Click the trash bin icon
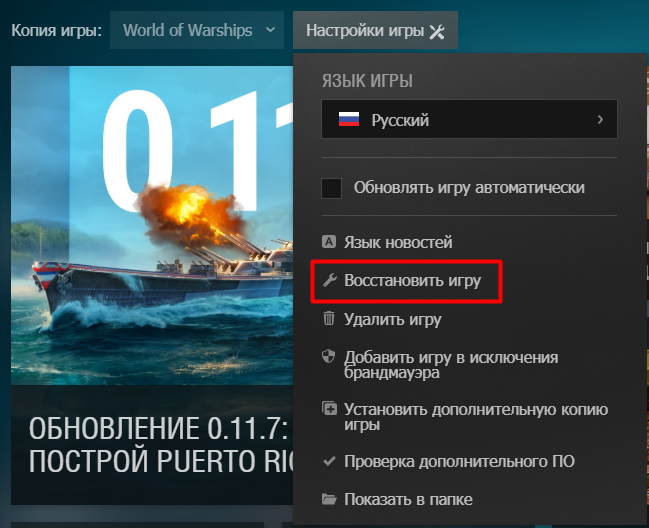649x528 pixels. click(329, 318)
